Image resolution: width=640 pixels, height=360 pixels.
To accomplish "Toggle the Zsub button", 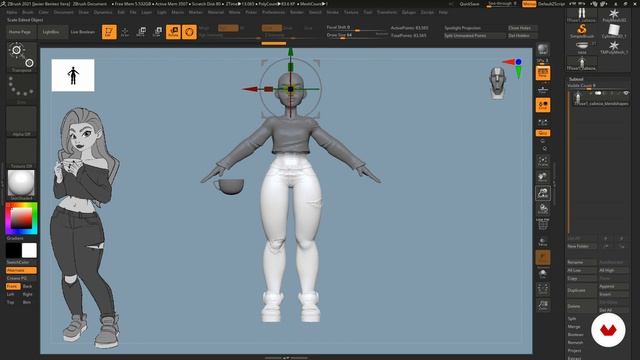I will click(288, 28).
